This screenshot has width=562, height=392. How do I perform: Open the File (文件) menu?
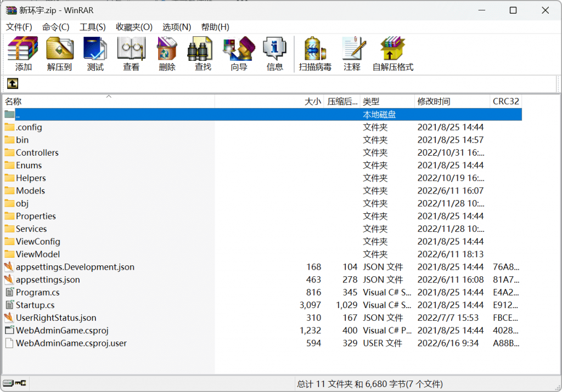pos(19,27)
